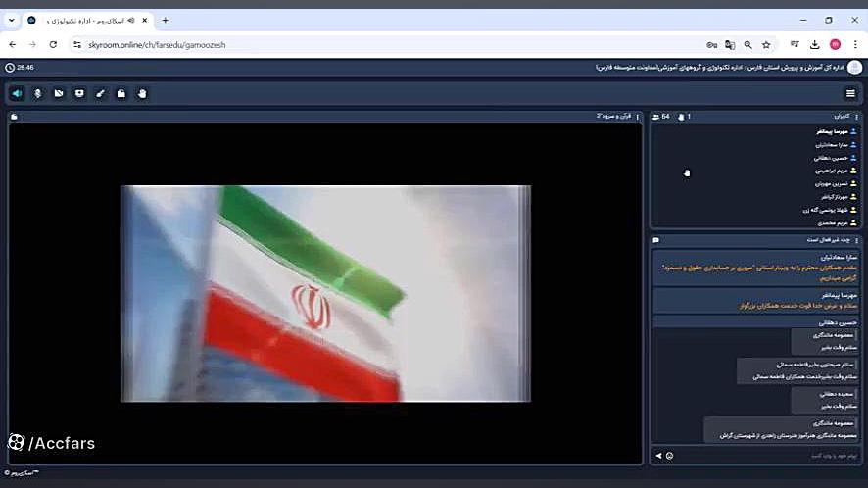The width and height of the screenshot is (868, 488).
Task: Select user مریم محمدی at list bottom
Action: (833, 223)
